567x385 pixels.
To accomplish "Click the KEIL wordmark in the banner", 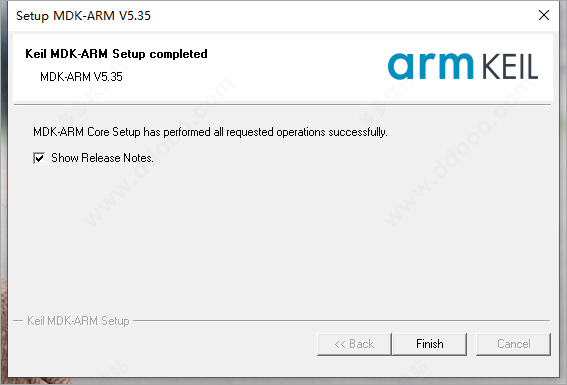I will click(510, 67).
